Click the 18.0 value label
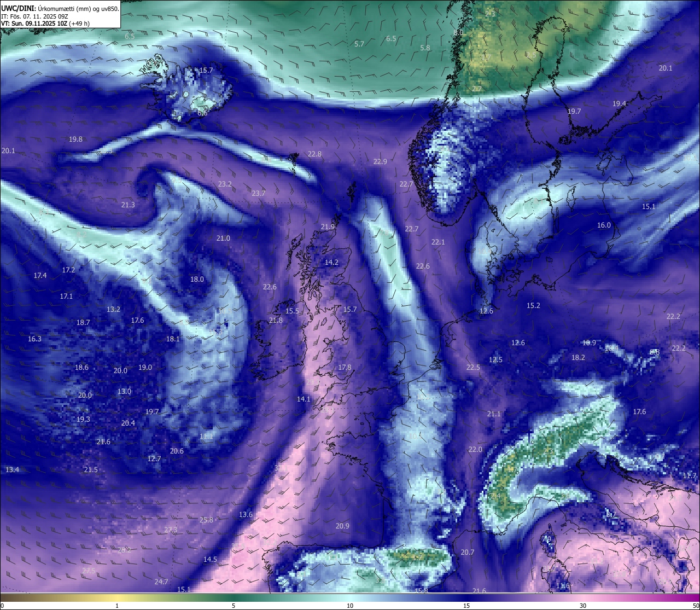 (197, 280)
